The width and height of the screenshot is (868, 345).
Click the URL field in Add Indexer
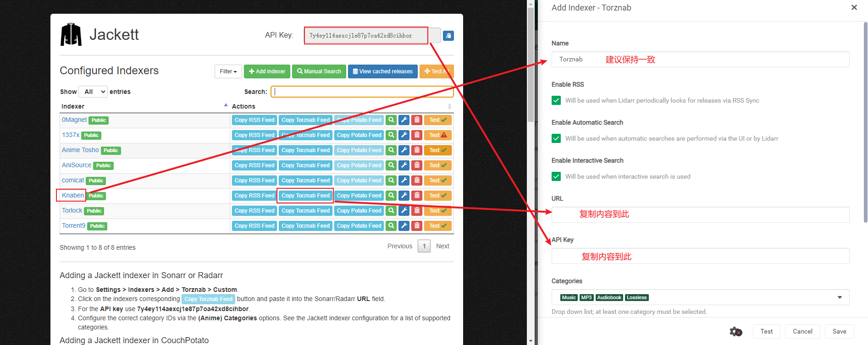[x=700, y=214]
